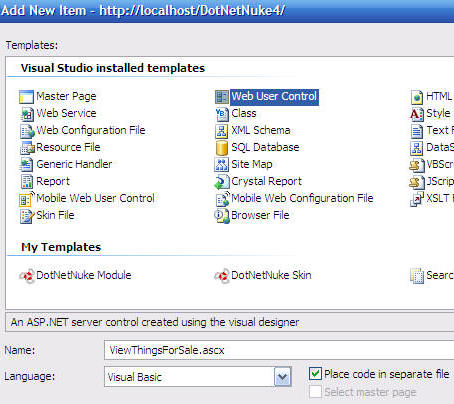Choose the Site Map template icon
454x404 pixels.
(x=221, y=164)
